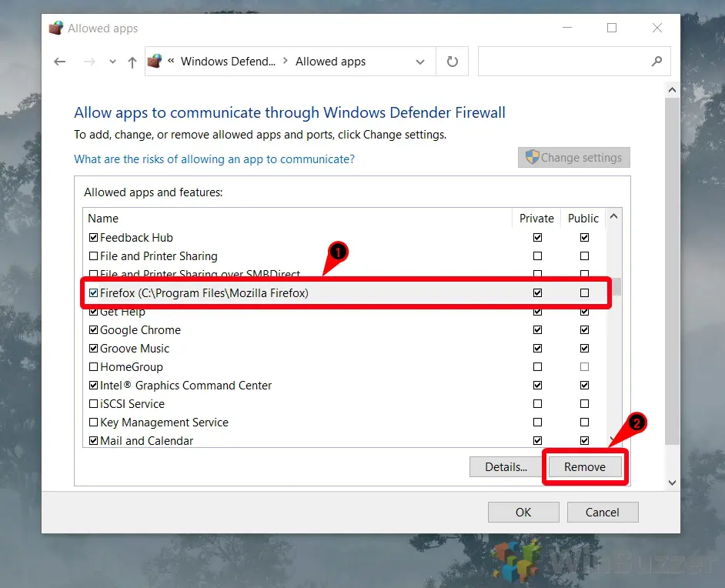Click the Name column header
The height and width of the screenshot is (588, 725).
[103, 218]
